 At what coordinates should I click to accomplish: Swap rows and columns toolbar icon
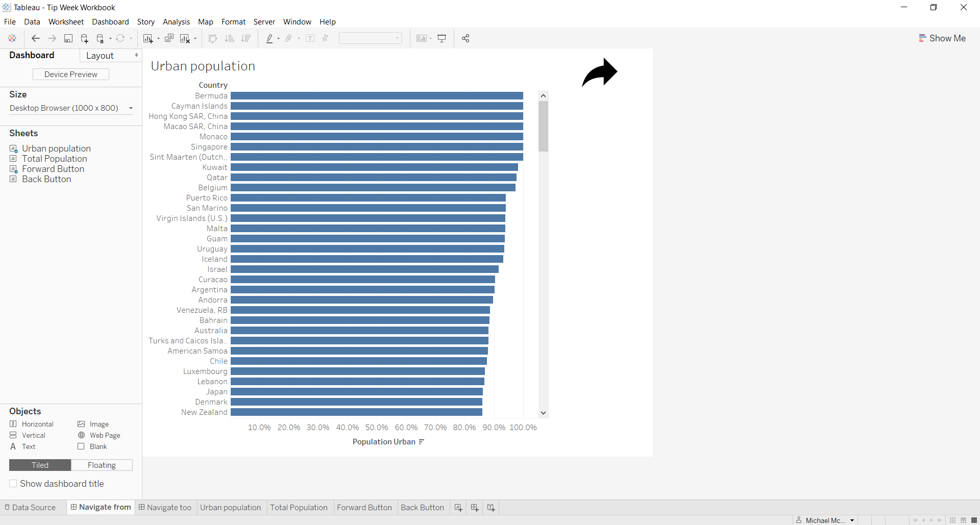tap(213, 38)
